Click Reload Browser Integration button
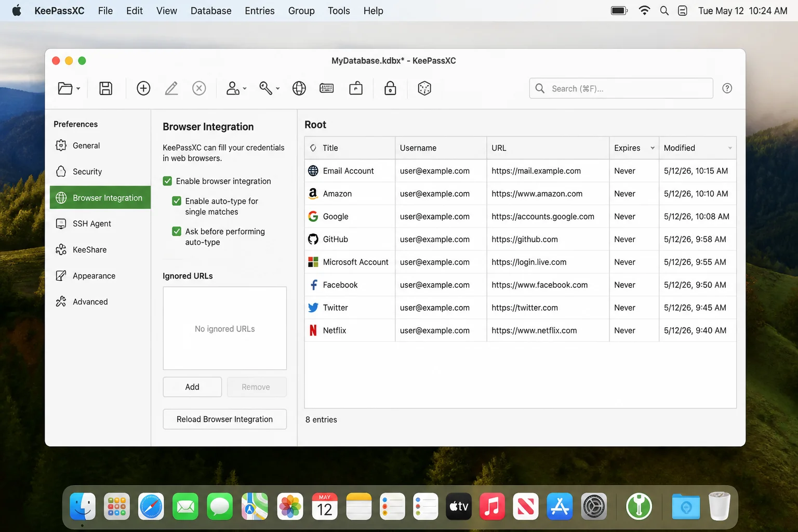798x532 pixels. 224,419
